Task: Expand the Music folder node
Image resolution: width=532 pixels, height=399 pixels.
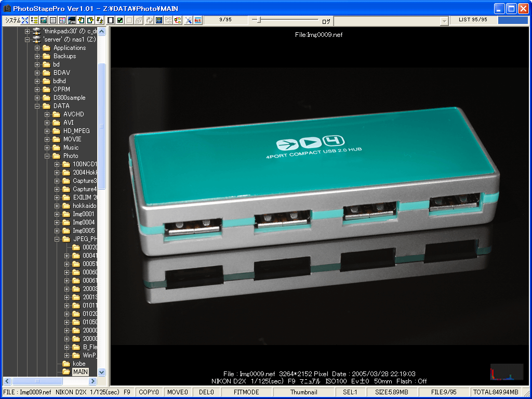Action: click(47, 148)
